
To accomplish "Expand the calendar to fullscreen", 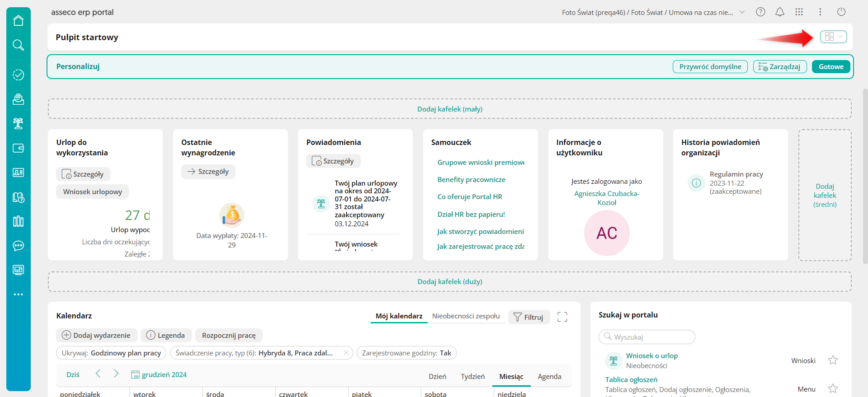I will point(562,317).
